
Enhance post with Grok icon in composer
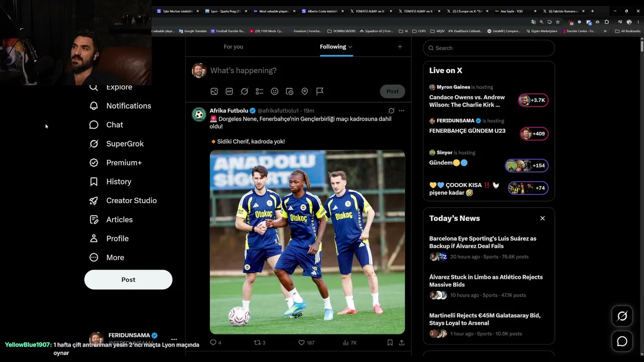pos(245,92)
